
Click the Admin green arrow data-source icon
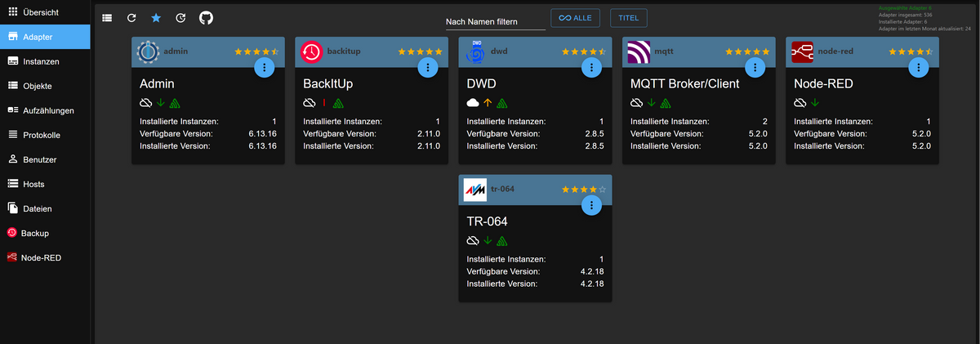161,103
